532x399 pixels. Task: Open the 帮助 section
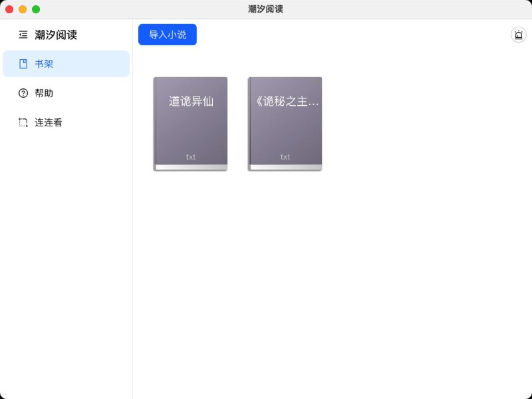(45, 93)
